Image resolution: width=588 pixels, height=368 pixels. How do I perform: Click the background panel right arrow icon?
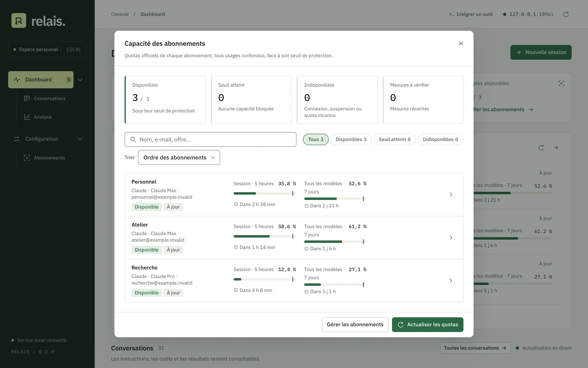(x=556, y=148)
